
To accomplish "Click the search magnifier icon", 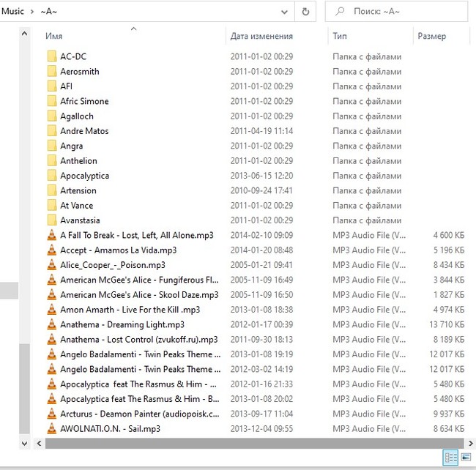I will click(x=340, y=12).
